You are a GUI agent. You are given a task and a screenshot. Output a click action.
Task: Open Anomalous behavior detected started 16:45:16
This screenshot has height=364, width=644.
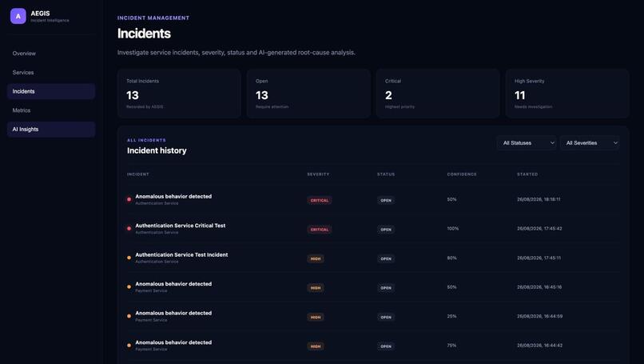(x=373, y=287)
